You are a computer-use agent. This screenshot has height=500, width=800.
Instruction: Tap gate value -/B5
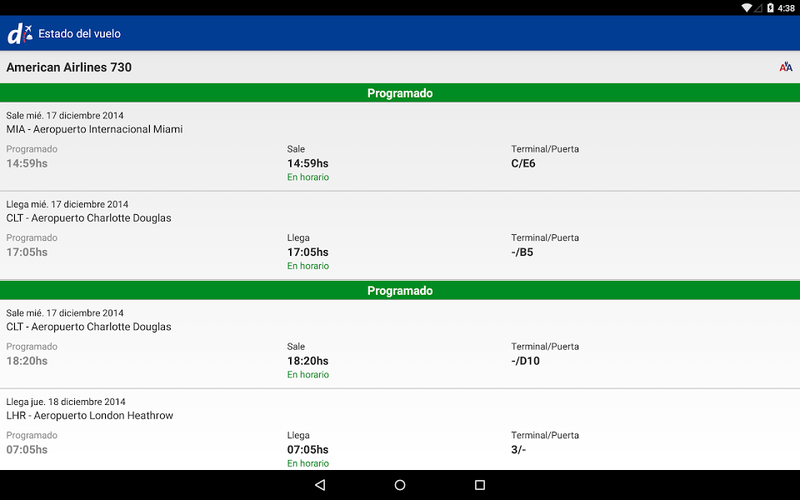click(522, 252)
